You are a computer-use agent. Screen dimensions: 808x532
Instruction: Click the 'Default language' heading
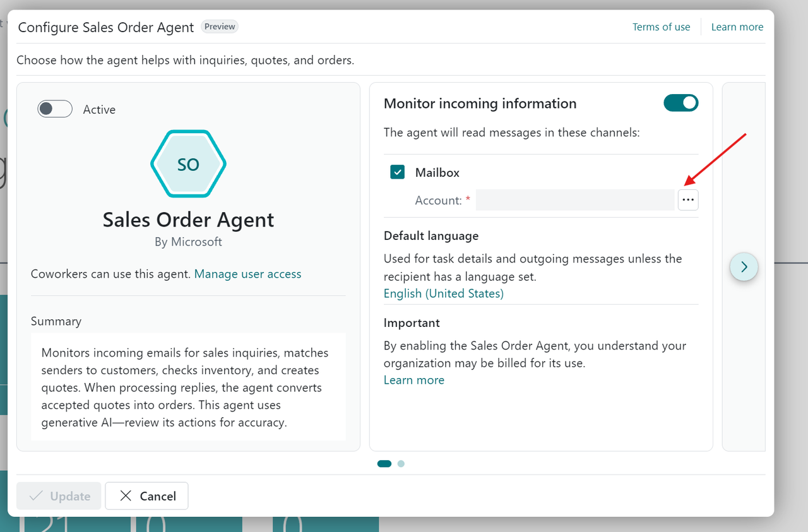click(x=431, y=235)
